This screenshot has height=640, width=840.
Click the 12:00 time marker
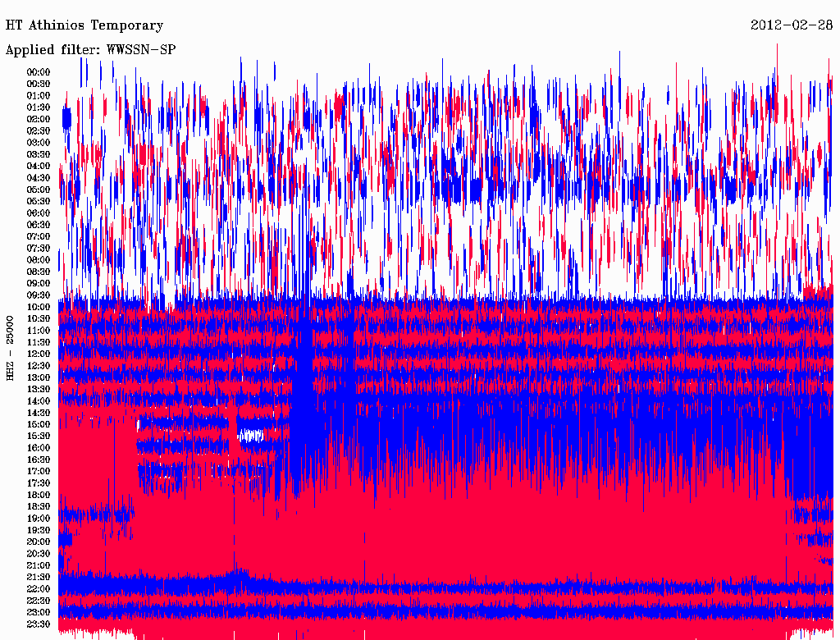pyautogui.click(x=39, y=354)
